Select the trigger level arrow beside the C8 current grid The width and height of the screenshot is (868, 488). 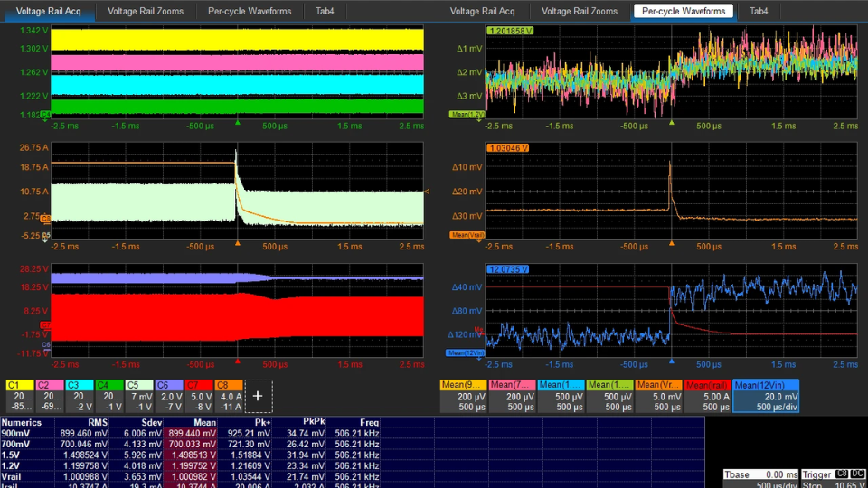click(x=427, y=192)
